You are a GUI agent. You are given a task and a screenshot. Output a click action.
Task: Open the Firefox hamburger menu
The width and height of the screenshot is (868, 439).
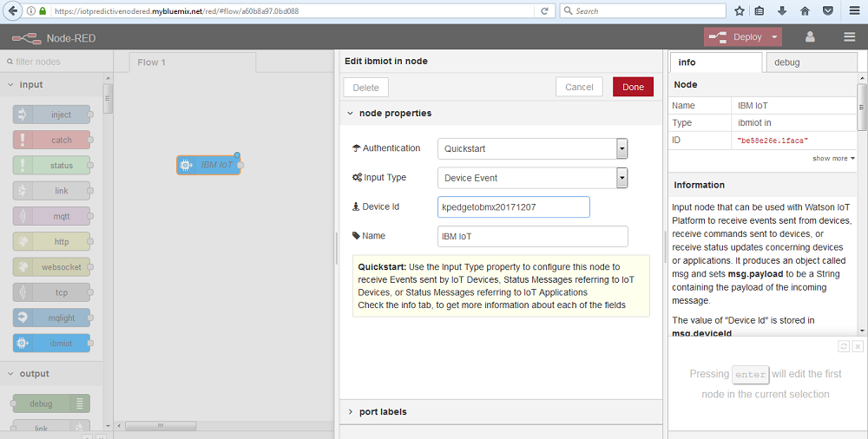click(854, 10)
